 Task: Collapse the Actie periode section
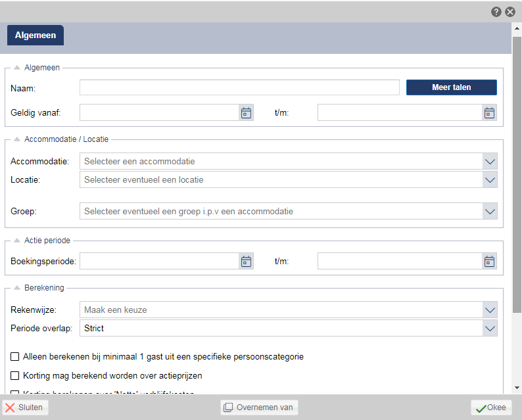[17, 241]
